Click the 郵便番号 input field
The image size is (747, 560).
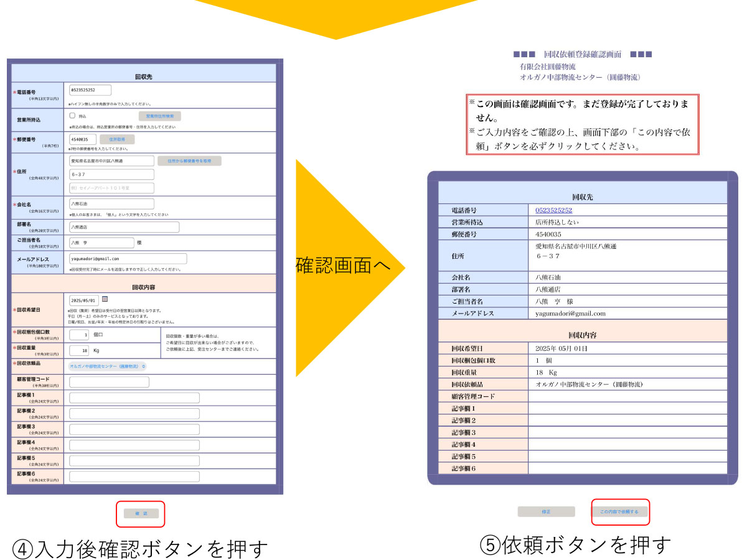click(x=83, y=139)
